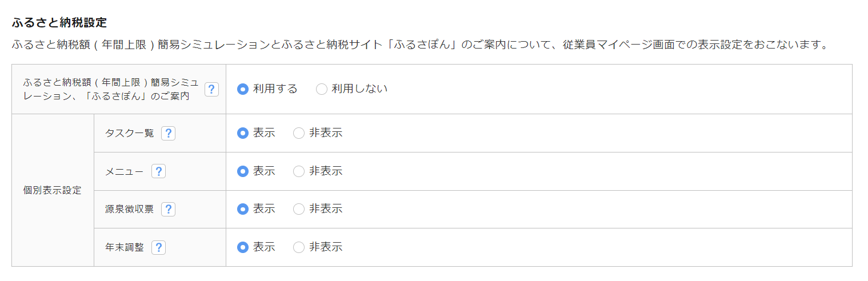Click the 源泉徴収票 help question mark
868x281 pixels.
[x=168, y=210]
